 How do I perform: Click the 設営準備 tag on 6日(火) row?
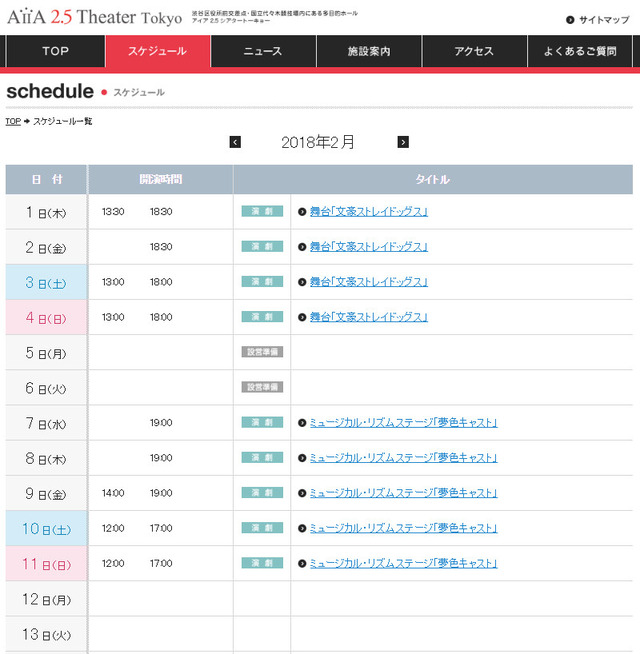pos(262,387)
